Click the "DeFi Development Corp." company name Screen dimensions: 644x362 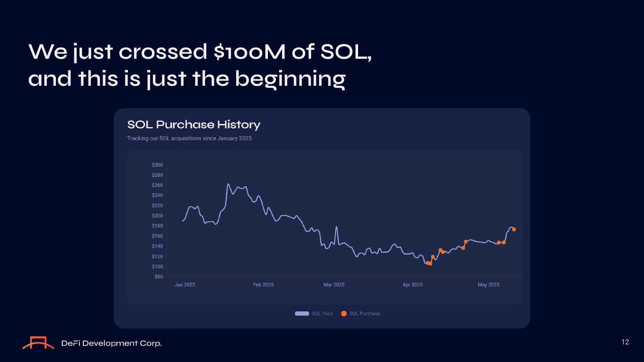tap(112, 343)
